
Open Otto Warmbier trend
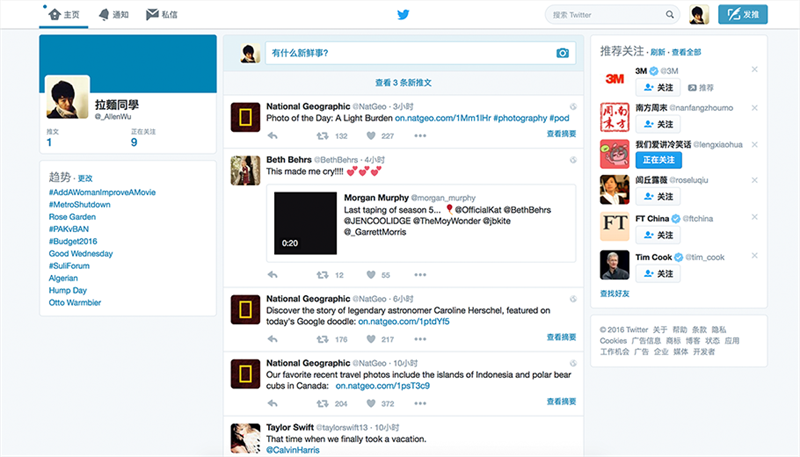click(x=75, y=302)
